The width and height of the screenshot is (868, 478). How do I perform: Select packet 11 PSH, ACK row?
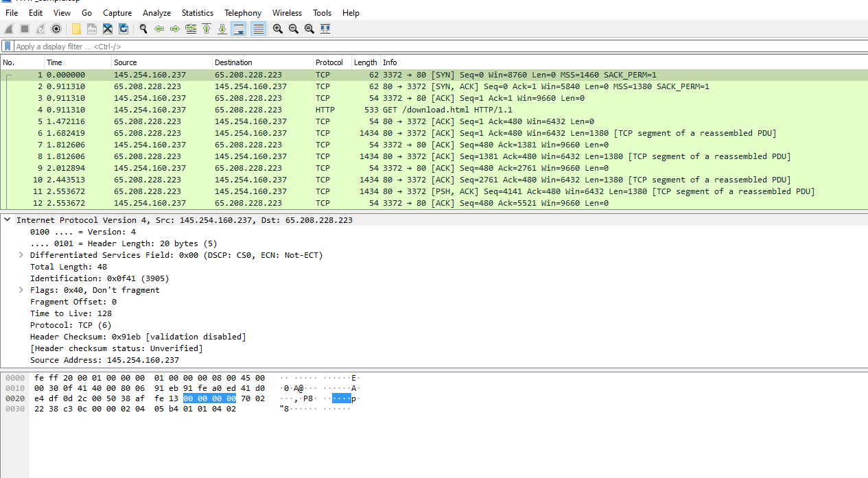coord(434,191)
